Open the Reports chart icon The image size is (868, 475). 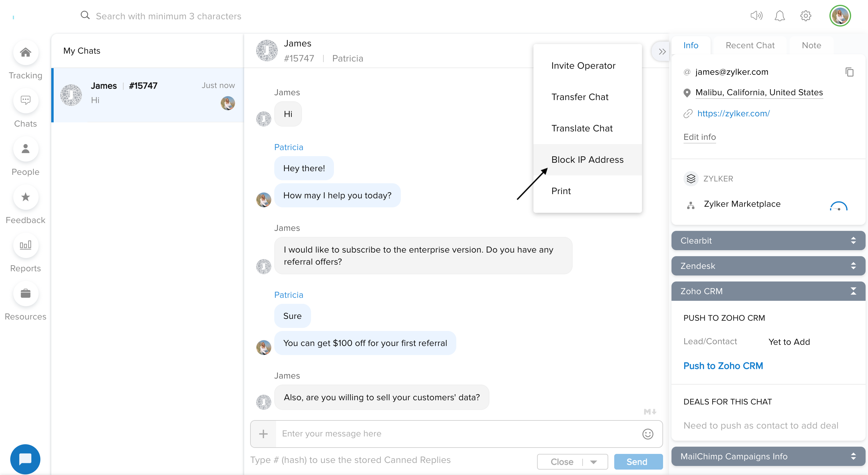(26, 245)
